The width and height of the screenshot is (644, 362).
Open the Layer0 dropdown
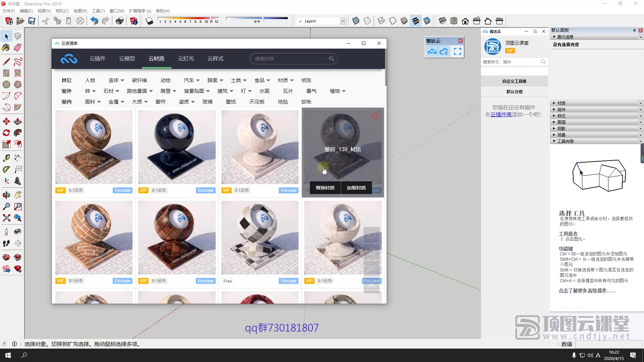342,21
